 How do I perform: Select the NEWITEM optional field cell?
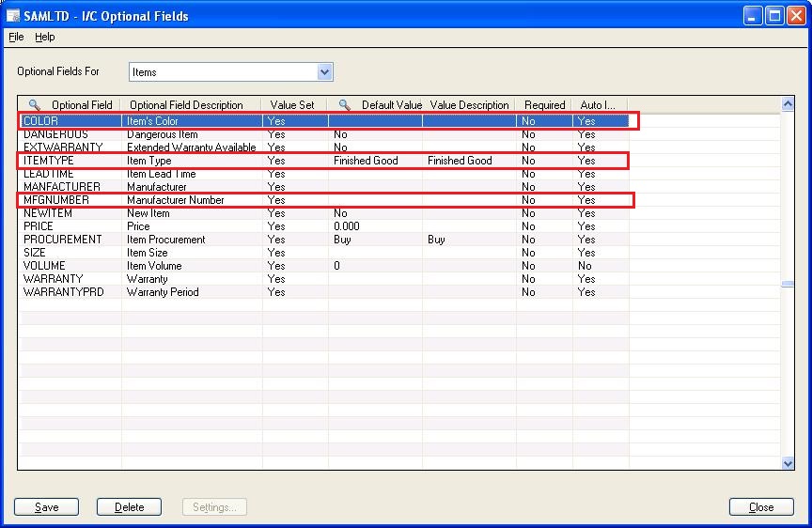[70, 213]
